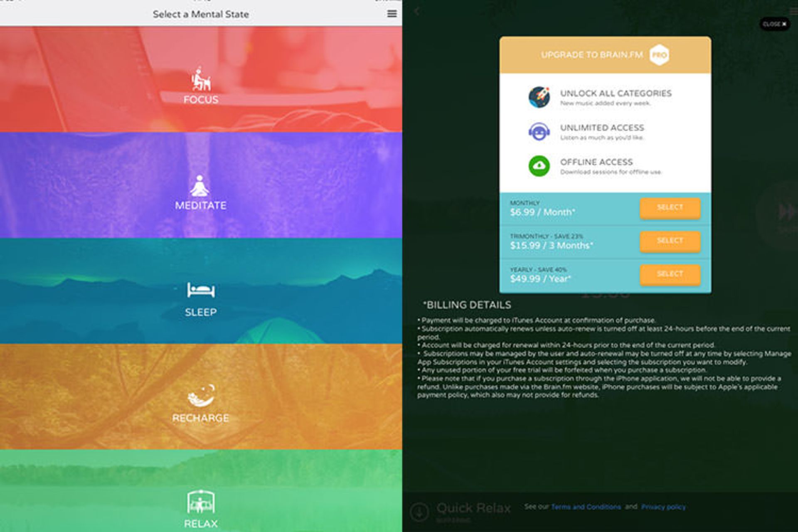The width and height of the screenshot is (798, 532).
Task: Select the Yearly $49.99 plan
Action: click(x=670, y=274)
